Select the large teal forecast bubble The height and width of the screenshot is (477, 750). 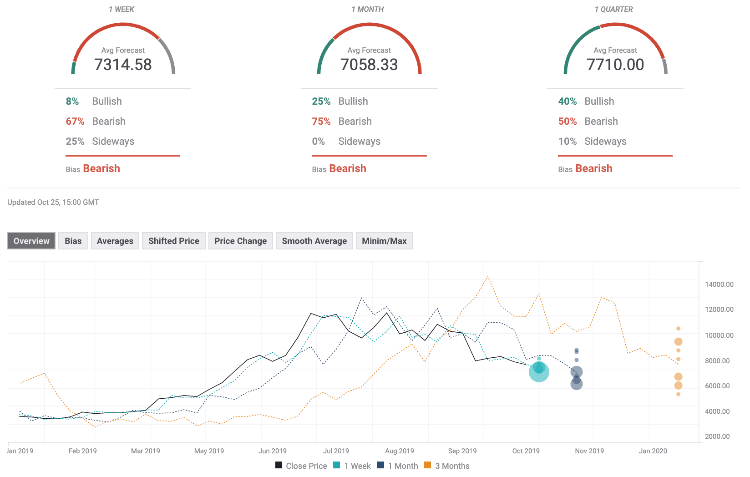point(539,372)
